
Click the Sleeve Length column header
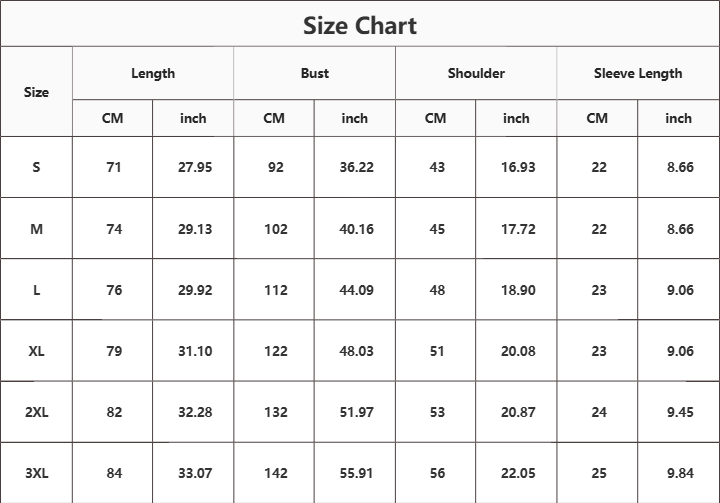tap(638, 73)
